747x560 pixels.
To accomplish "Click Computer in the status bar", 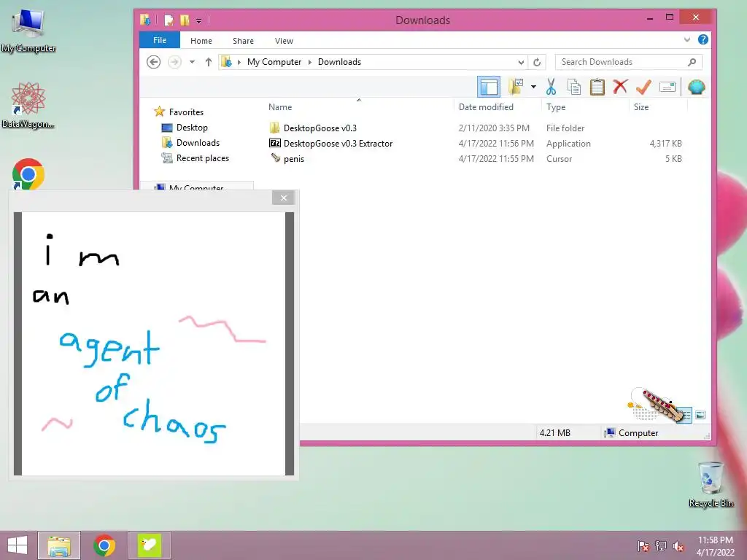I will click(x=638, y=433).
